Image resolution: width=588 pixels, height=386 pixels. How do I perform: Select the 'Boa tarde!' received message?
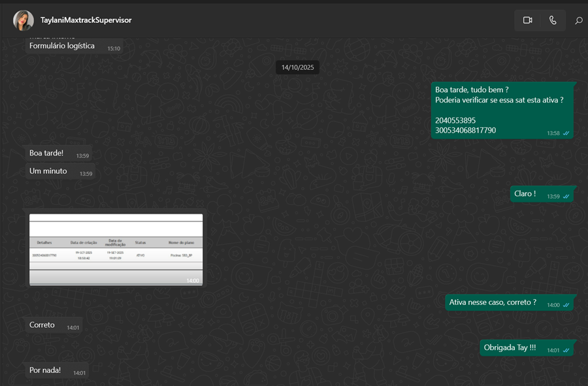click(x=46, y=153)
